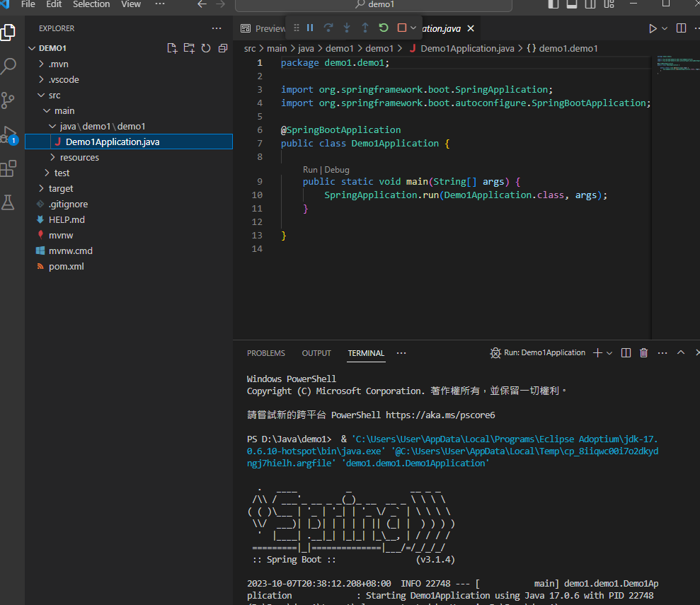Viewport: 700px width, 605px height.
Task: Stop the running debug session
Action: [401, 28]
